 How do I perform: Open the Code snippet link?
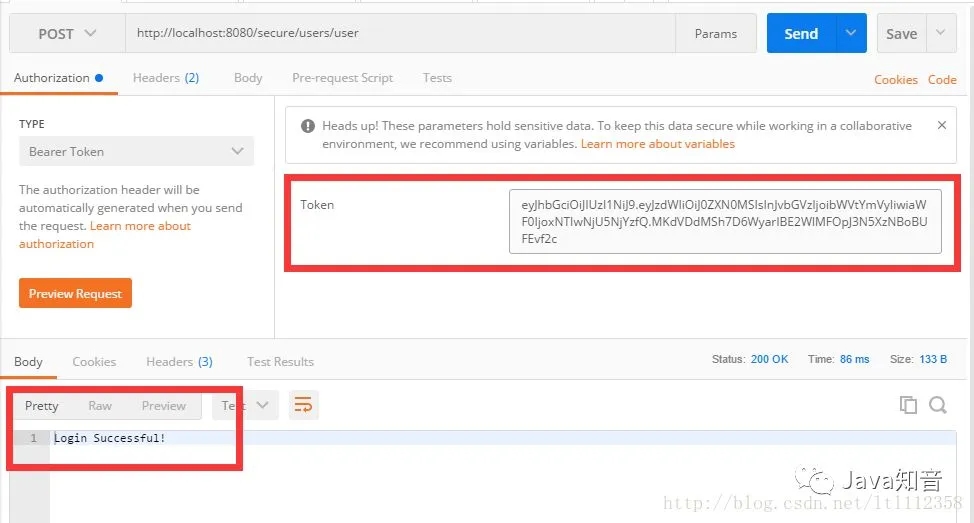click(942, 80)
